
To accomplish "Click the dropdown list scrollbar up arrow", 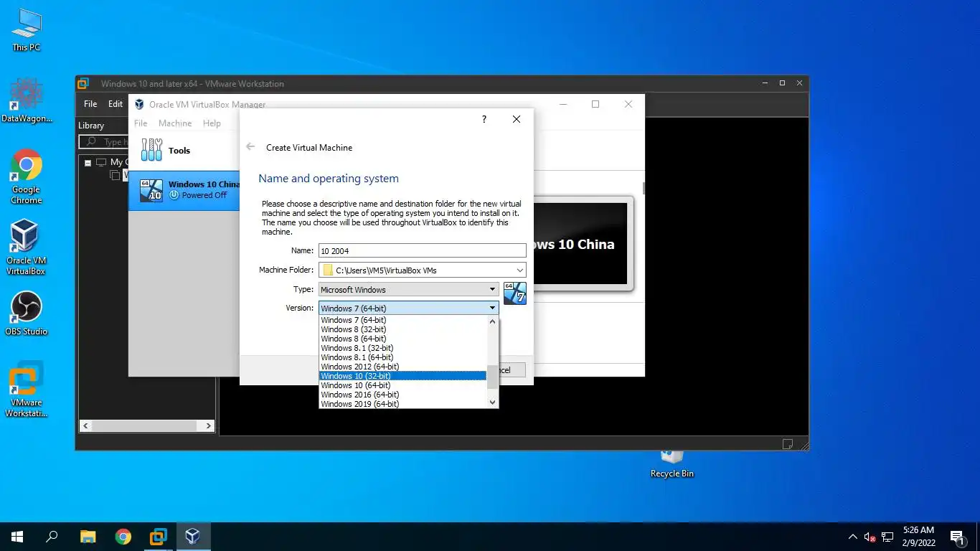I will tap(492, 321).
